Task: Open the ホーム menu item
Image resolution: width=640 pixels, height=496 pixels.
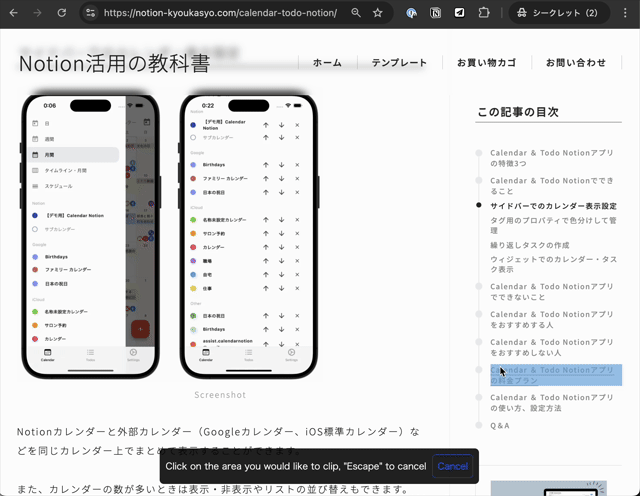Action: 327,62
